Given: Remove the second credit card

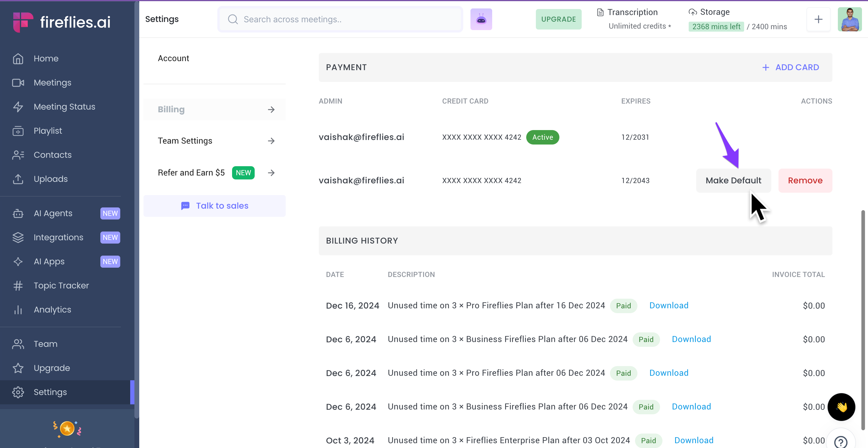Looking at the screenshot, I should click(805, 181).
